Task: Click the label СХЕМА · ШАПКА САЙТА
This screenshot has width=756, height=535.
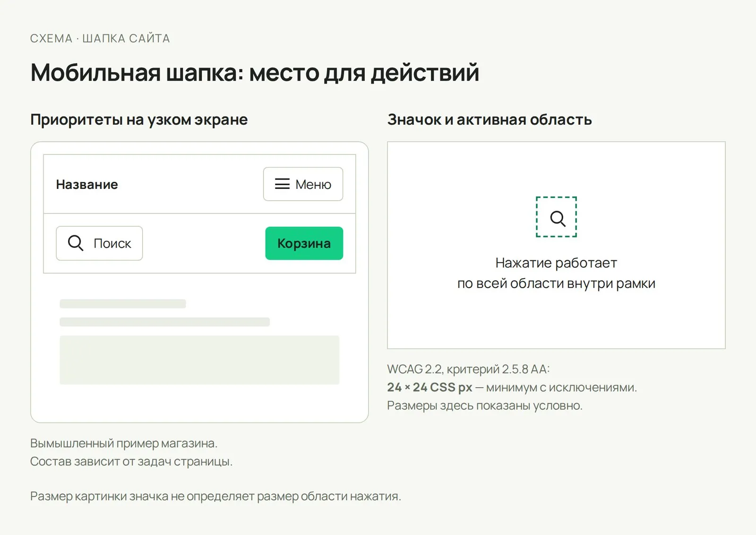Action: pyautogui.click(x=100, y=39)
